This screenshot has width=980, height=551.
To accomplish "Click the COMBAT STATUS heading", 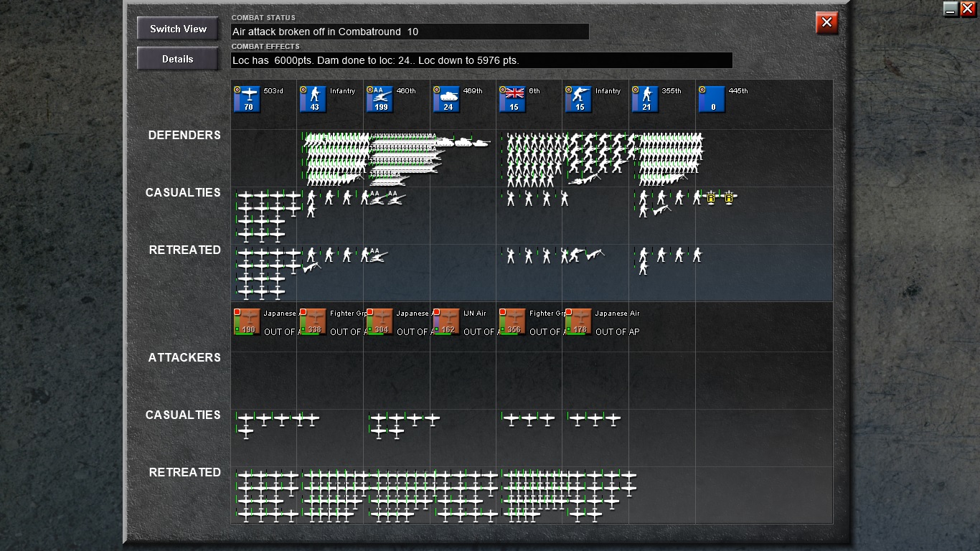I will click(x=263, y=17).
